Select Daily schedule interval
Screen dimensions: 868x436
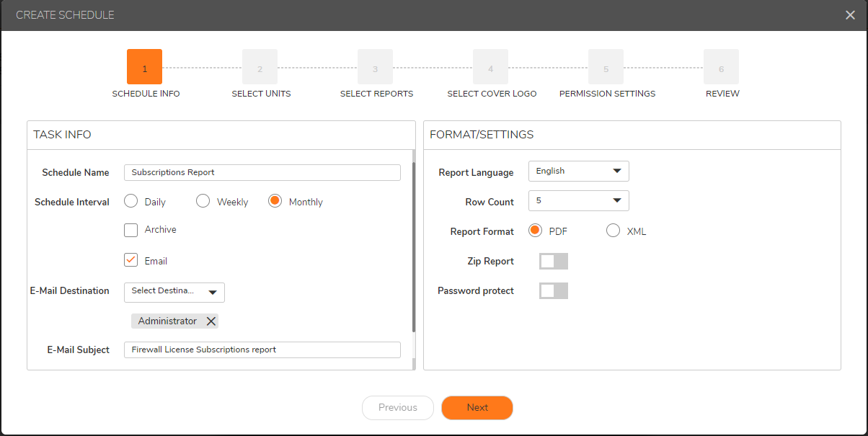coord(131,202)
